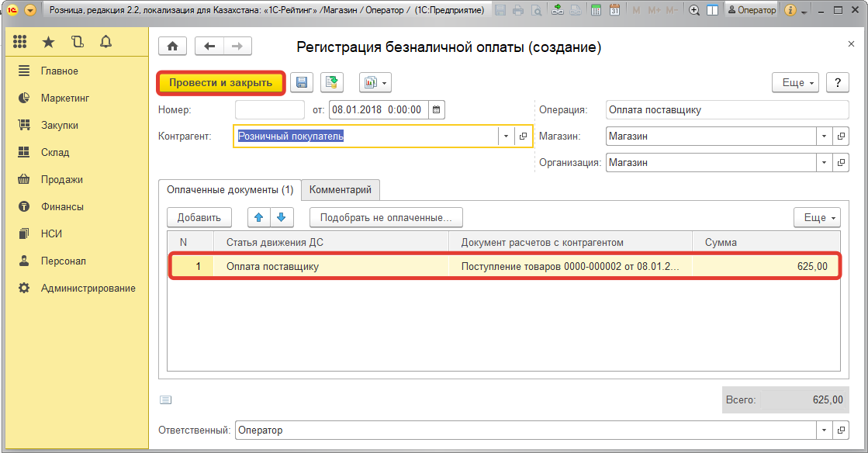Screen dimensions: 868x453
Task: Open the sections grid menu icon
Action: (x=20, y=42)
